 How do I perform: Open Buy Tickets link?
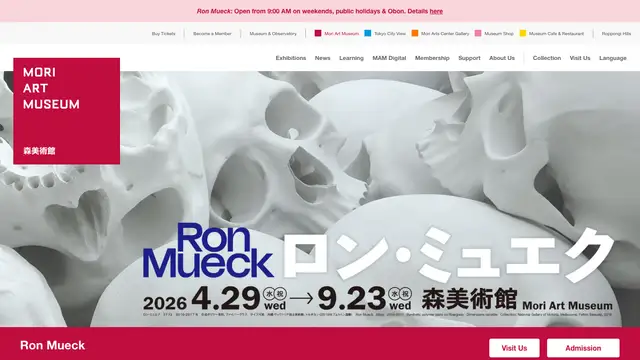coord(163,34)
